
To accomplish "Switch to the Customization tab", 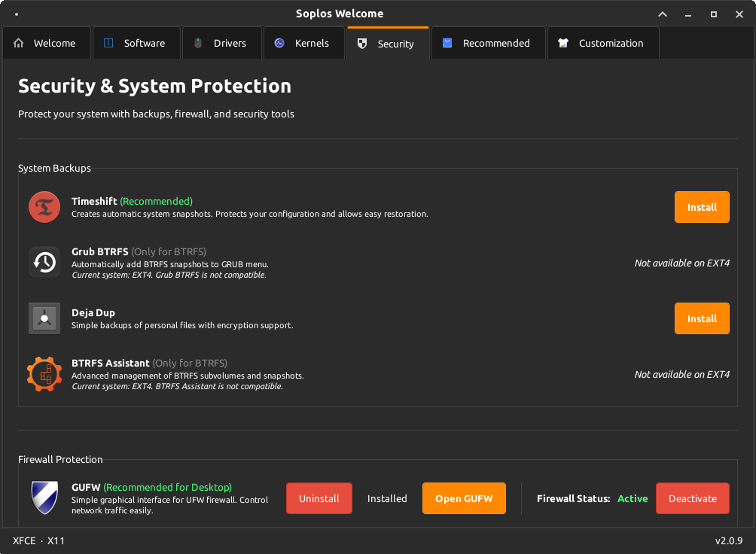I will (x=603, y=43).
